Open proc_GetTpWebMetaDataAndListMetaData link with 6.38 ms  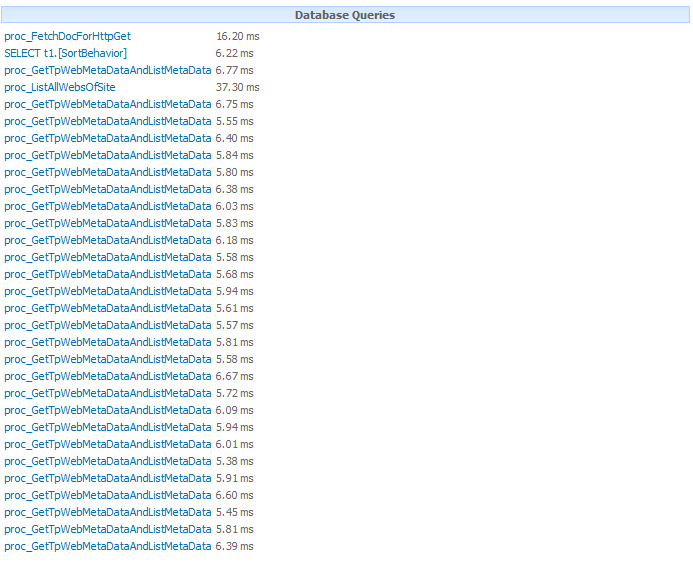(108, 189)
